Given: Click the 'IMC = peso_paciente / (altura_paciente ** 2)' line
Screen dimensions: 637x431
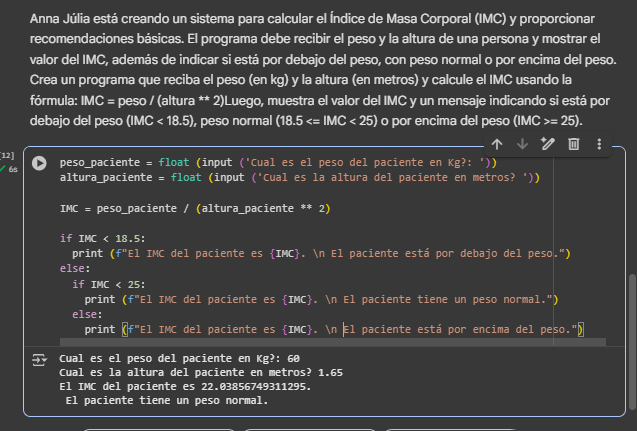Looking at the screenshot, I should coord(195,208).
